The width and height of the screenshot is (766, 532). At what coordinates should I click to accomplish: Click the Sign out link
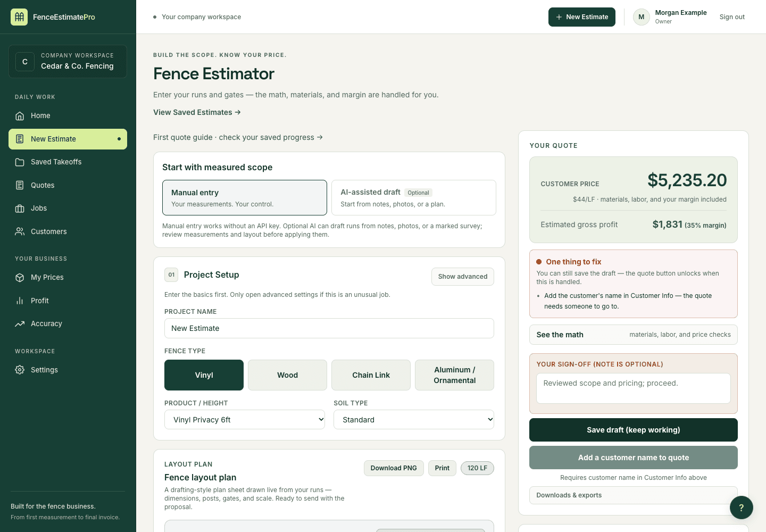click(732, 17)
